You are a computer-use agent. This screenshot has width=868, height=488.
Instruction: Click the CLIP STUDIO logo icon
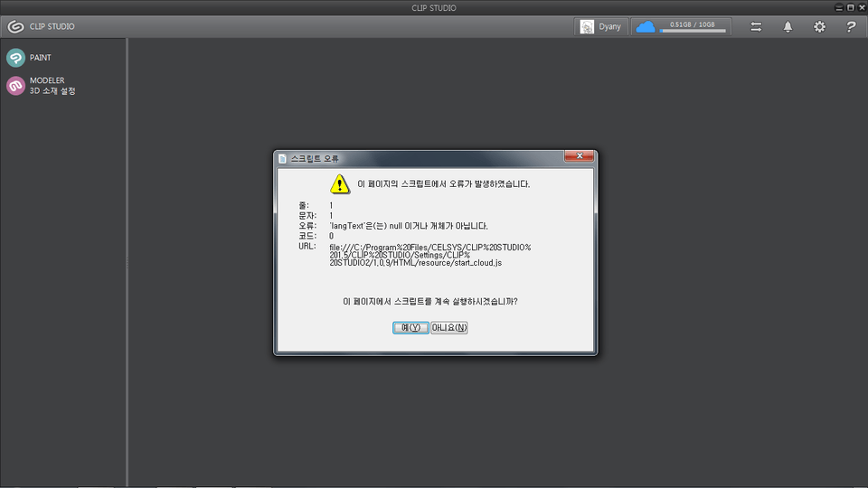pyautogui.click(x=15, y=26)
